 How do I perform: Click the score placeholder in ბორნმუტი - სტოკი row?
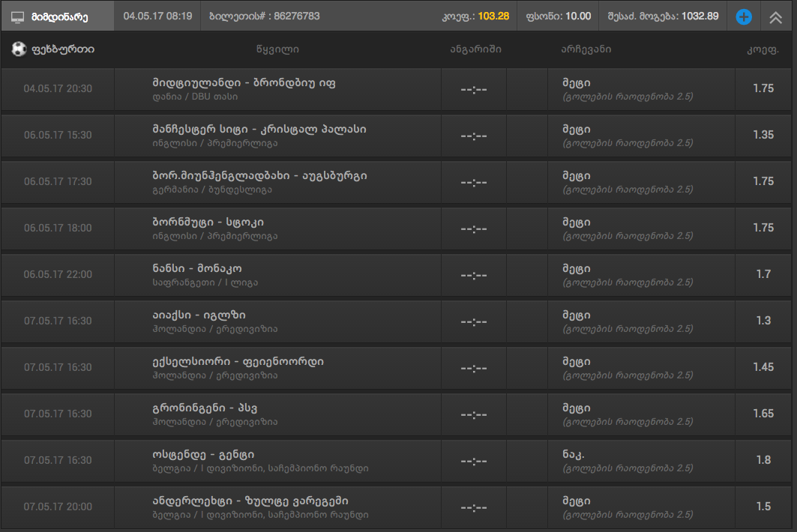[x=474, y=229]
